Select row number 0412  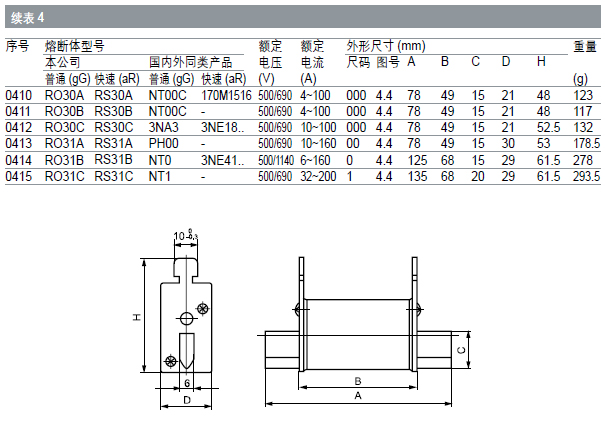[18, 127]
